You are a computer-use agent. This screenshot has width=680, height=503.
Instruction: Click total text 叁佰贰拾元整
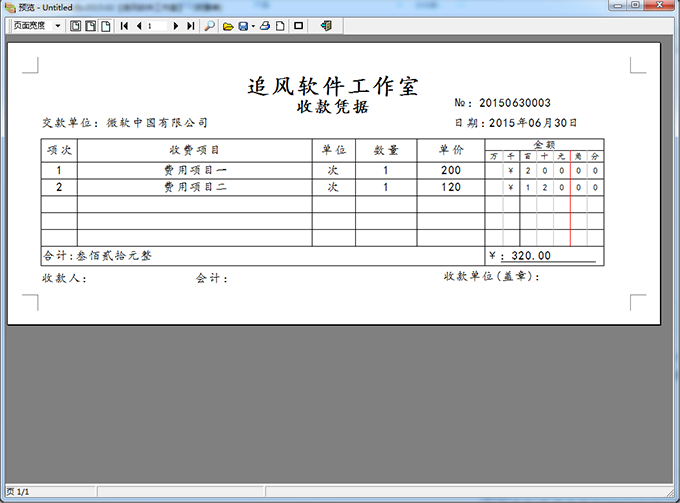click(x=114, y=256)
